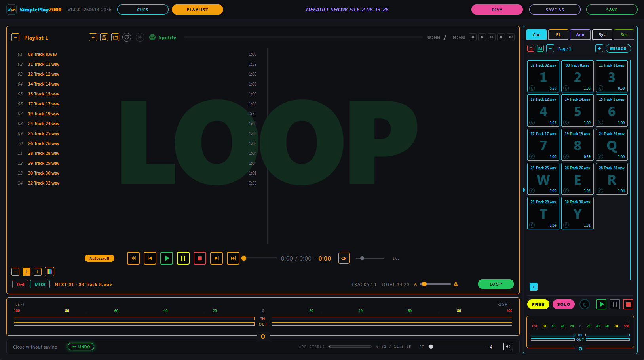Click the CF crossfade icon
The image size is (644, 360).
point(344,258)
